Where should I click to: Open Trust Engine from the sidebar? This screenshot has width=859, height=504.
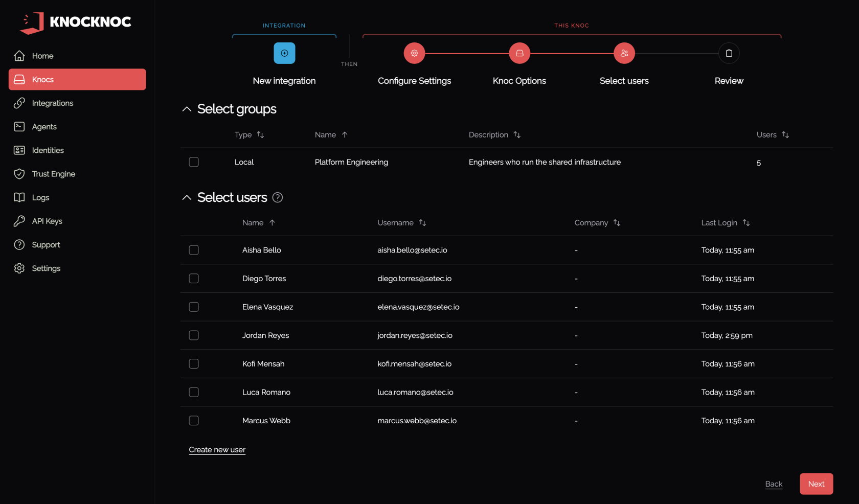(77, 174)
